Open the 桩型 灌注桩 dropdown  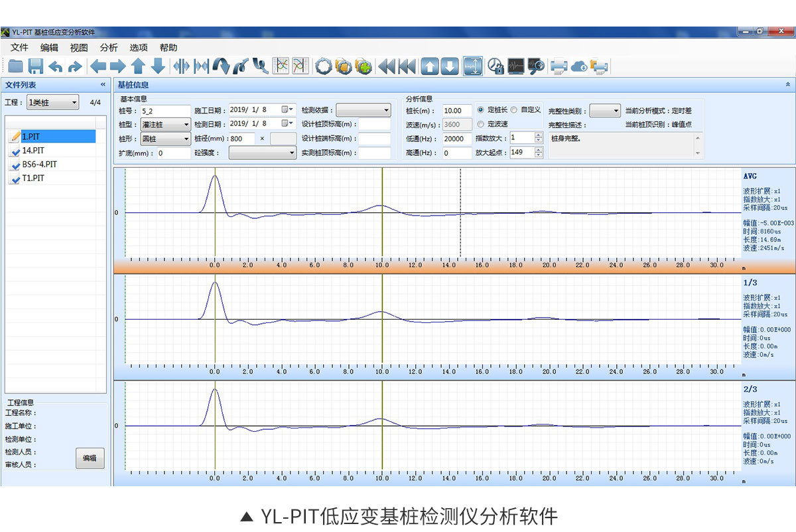[x=166, y=124]
